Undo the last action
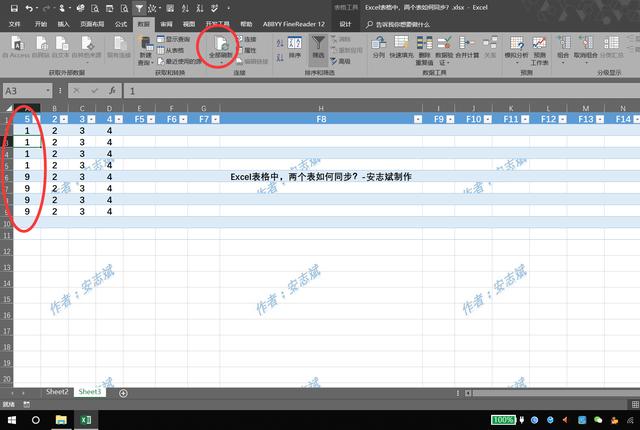 (x=29, y=8)
